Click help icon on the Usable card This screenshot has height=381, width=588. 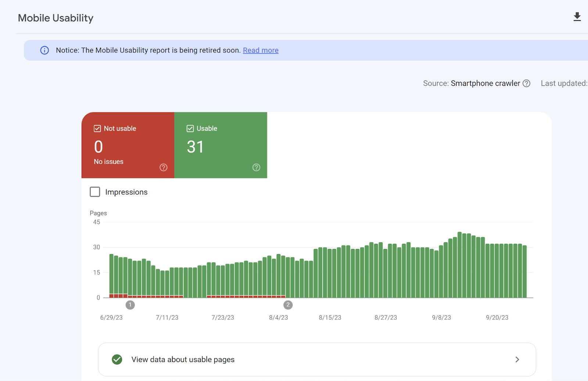tap(256, 167)
